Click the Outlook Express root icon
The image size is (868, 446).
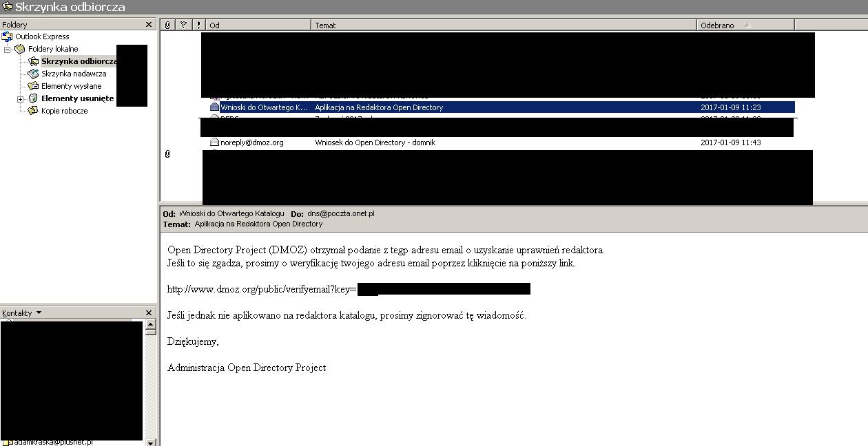click(8, 36)
